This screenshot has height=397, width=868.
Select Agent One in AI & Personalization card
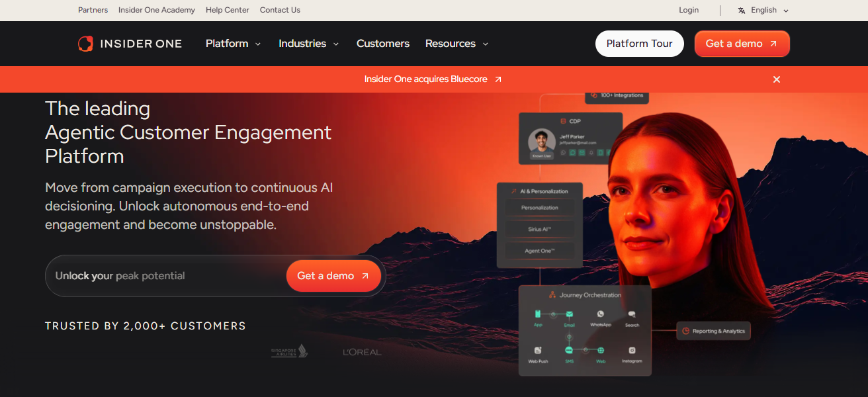(540, 251)
